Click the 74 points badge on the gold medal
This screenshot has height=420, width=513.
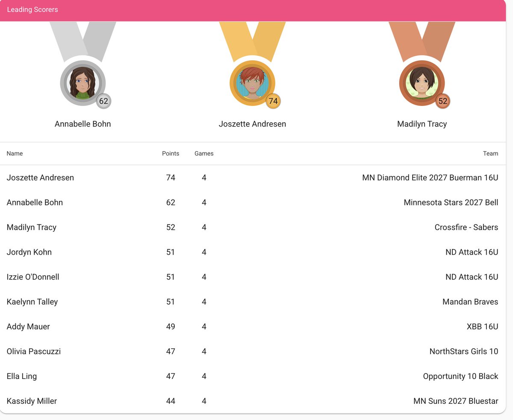273,101
